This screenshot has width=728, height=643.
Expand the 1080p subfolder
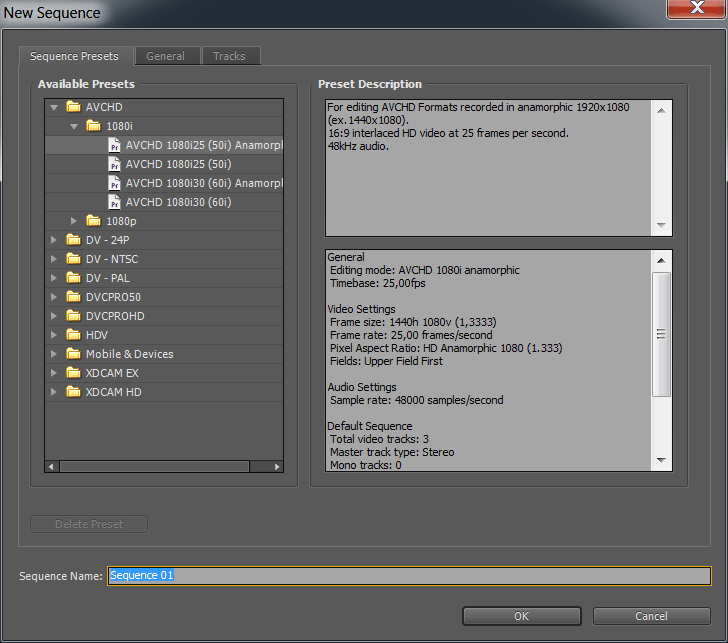click(x=73, y=221)
